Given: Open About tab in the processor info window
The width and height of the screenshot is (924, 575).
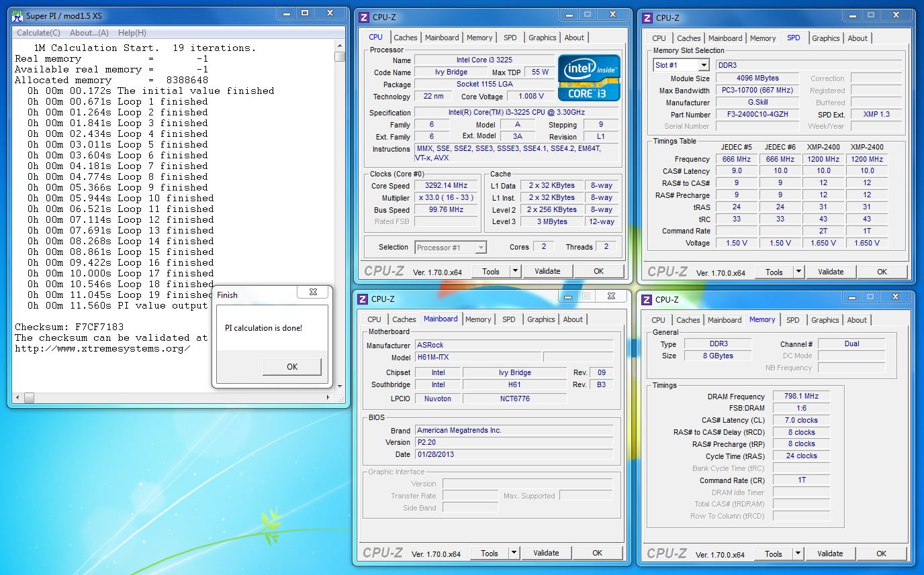Looking at the screenshot, I should point(574,38).
